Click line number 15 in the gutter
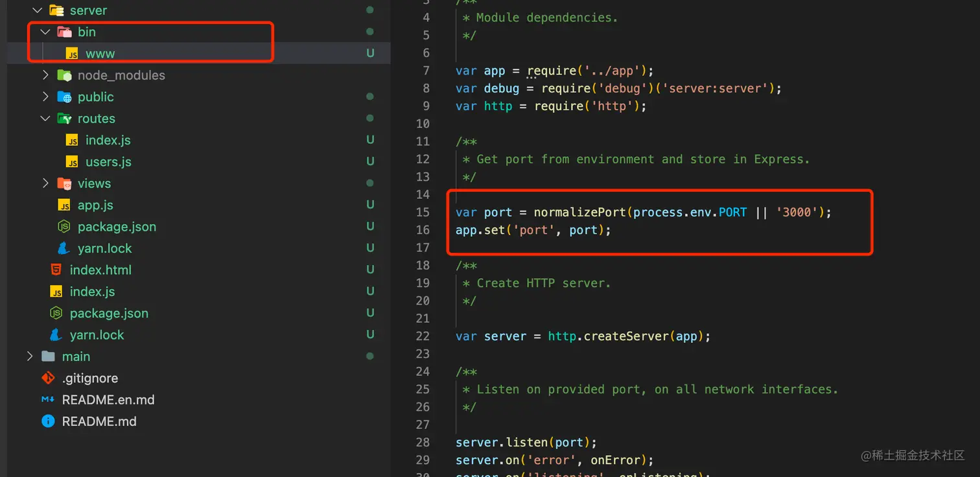Viewport: 980px width, 477px height. tap(423, 212)
